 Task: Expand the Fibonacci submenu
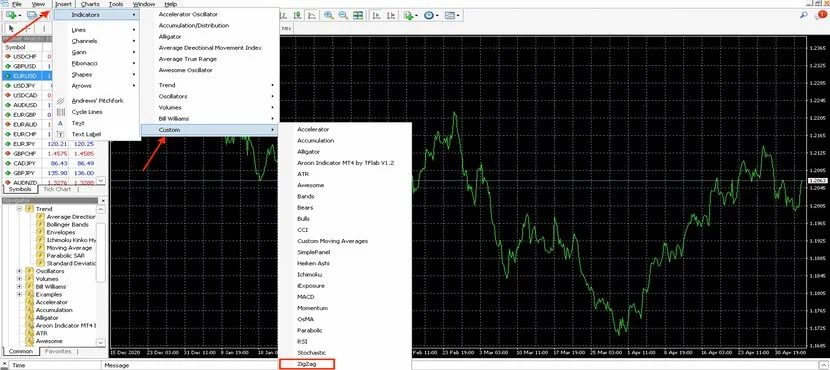(x=97, y=64)
